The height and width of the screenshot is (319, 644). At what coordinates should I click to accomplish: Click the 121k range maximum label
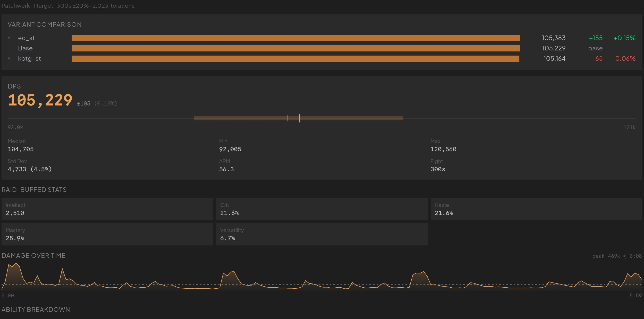(x=629, y=127)
